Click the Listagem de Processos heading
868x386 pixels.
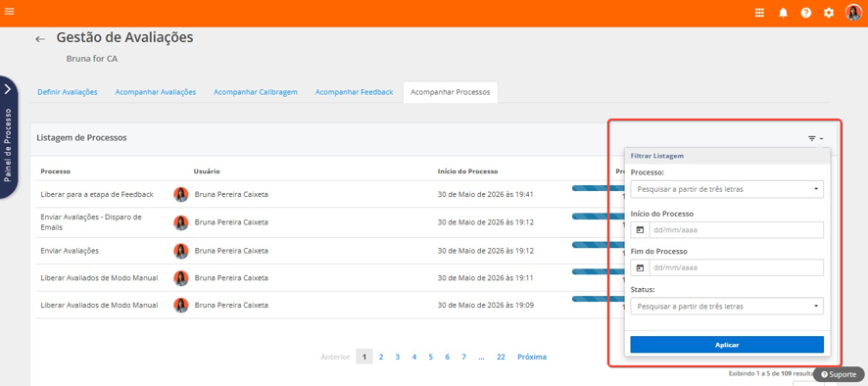pos(81,138)
